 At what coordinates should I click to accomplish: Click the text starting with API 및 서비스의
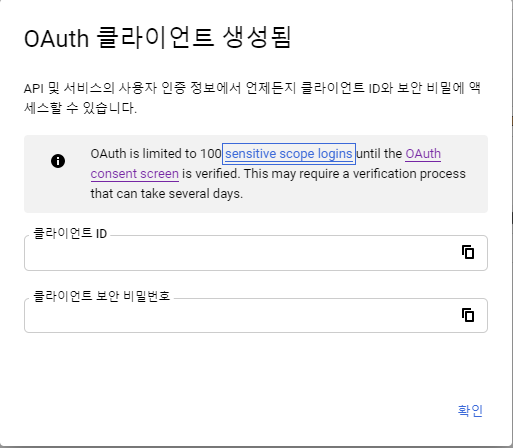tap(252, 98)
